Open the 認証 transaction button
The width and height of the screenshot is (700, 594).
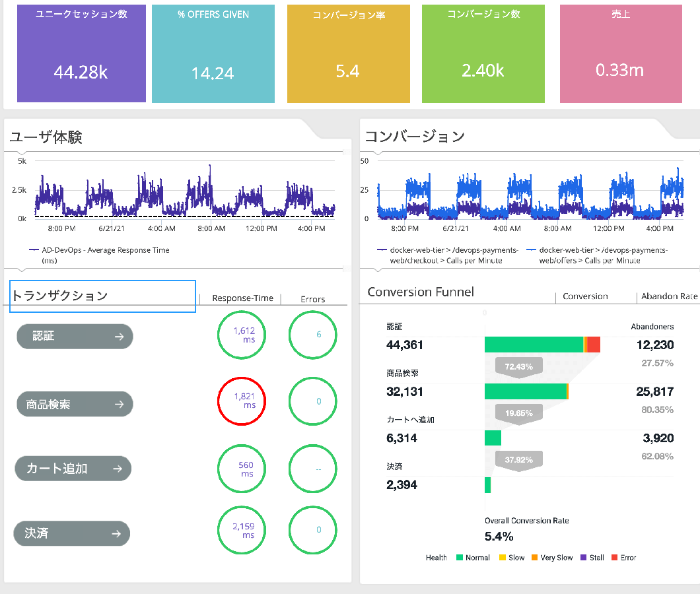click(x=75, y=337)
